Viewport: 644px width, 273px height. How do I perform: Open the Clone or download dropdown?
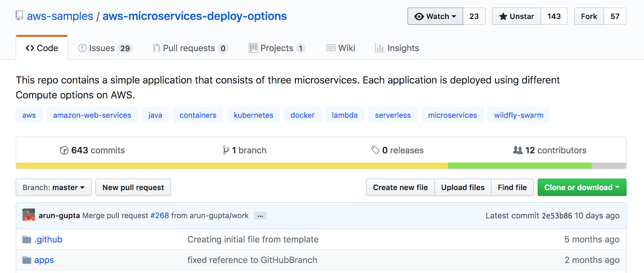[x=582, y=188]
